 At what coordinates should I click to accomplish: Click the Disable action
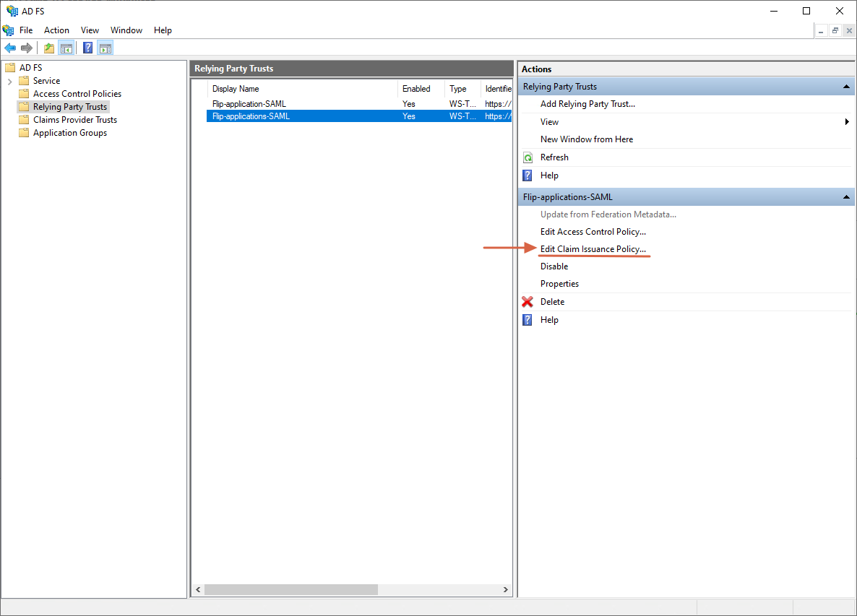tap(554, 266)
